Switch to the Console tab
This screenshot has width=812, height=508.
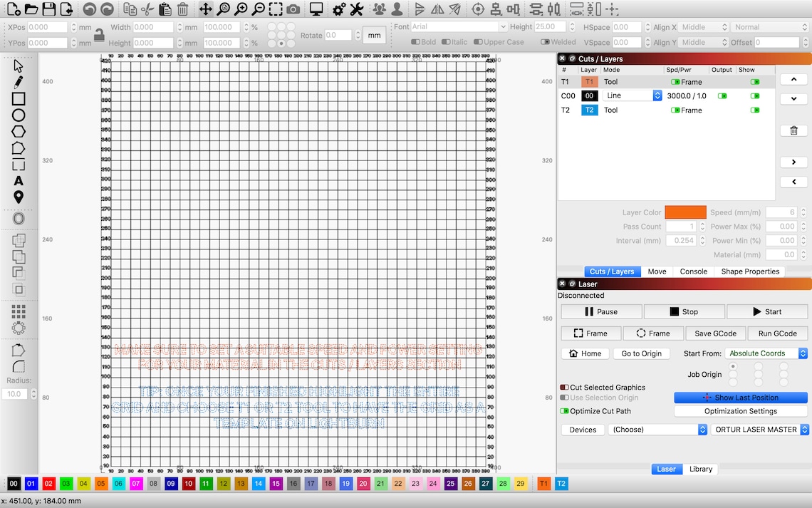(693, 271)
